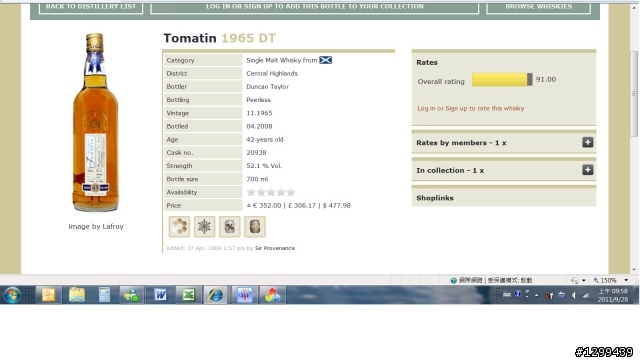
Task: Click the first availability star
Action: coord(251,192)
